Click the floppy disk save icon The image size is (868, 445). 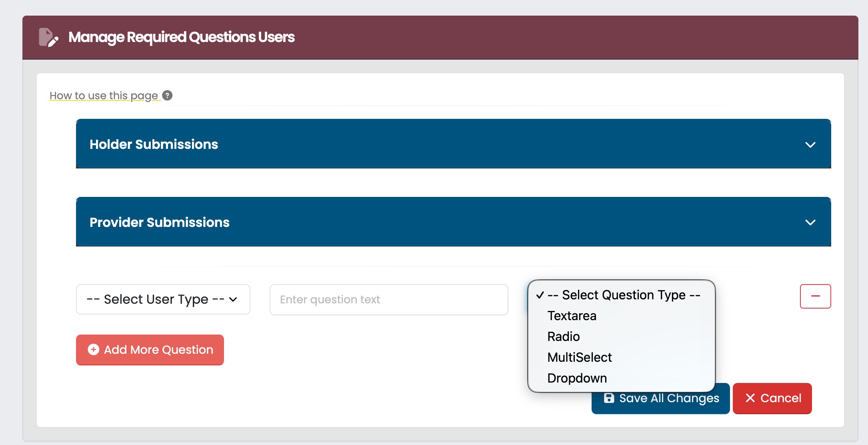(609, 398)
